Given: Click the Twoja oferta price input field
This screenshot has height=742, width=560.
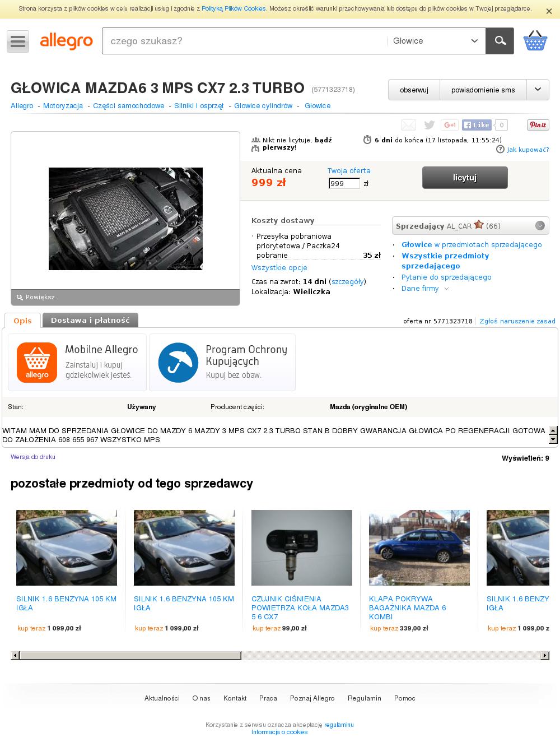Looking at the screenshot, I should click(344, 183).
